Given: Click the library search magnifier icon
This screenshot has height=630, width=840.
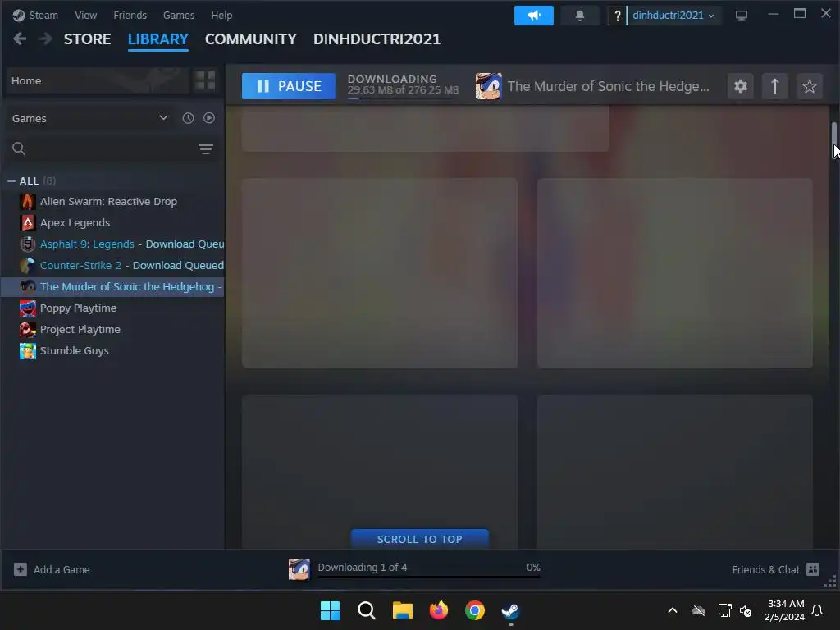Looking at the screenshot, I should (x=19, y=148).
